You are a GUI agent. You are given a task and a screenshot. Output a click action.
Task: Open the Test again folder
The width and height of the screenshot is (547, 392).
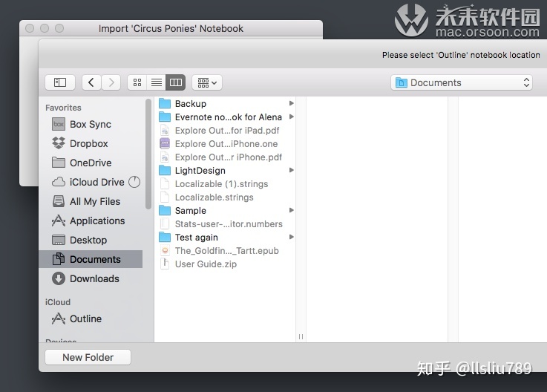click(x=196, y=238)
